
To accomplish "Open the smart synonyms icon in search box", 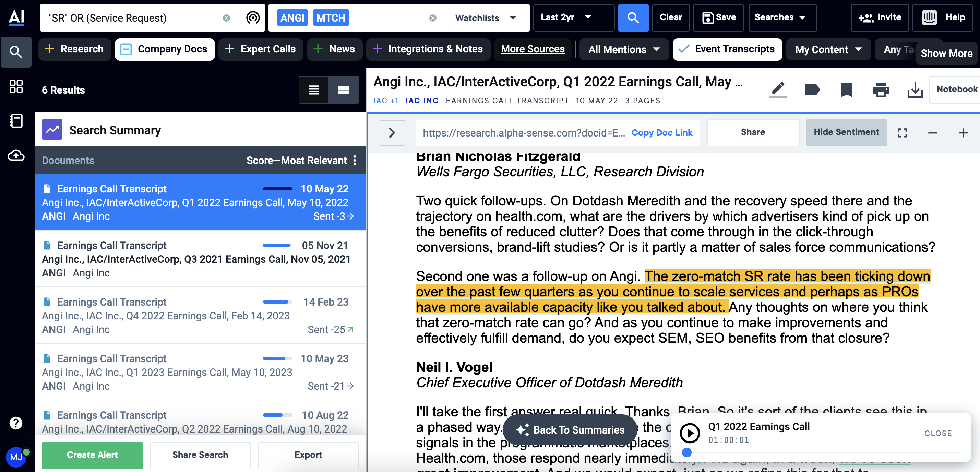I will point(253,17).
